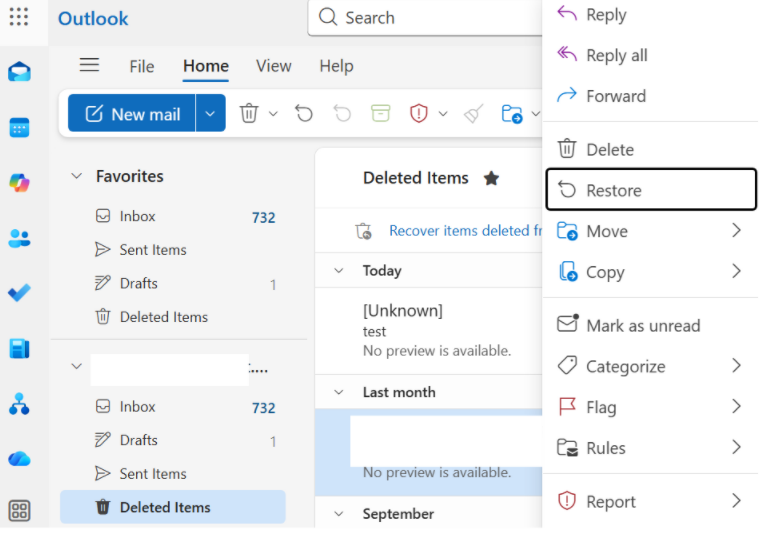
Task: Open New mail dropdown arrow
Action: pos(210,114)
